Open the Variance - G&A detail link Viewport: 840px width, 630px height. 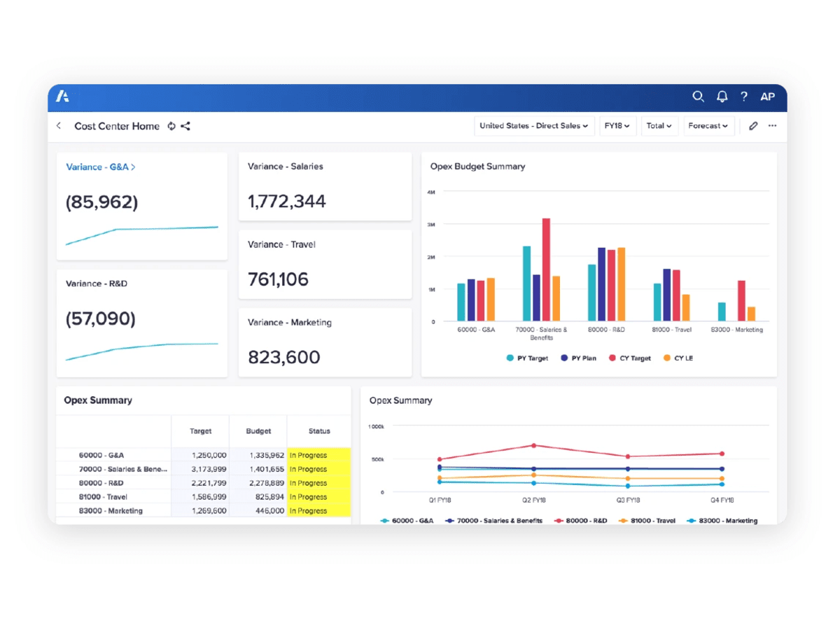click(100, 167)
